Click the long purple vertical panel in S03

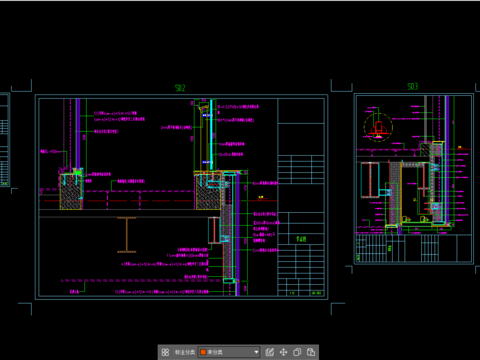(x=447, y=160)
